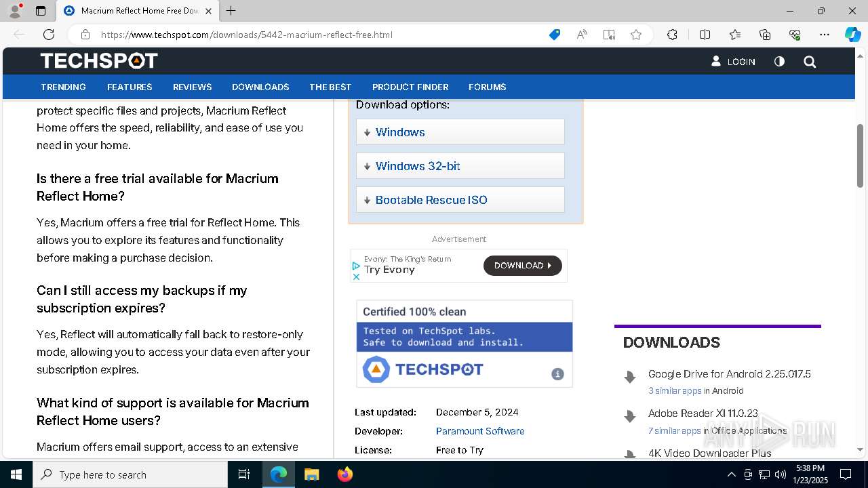Open the AdChoices icon on ad
868x488 pixels.
[356, 266]
